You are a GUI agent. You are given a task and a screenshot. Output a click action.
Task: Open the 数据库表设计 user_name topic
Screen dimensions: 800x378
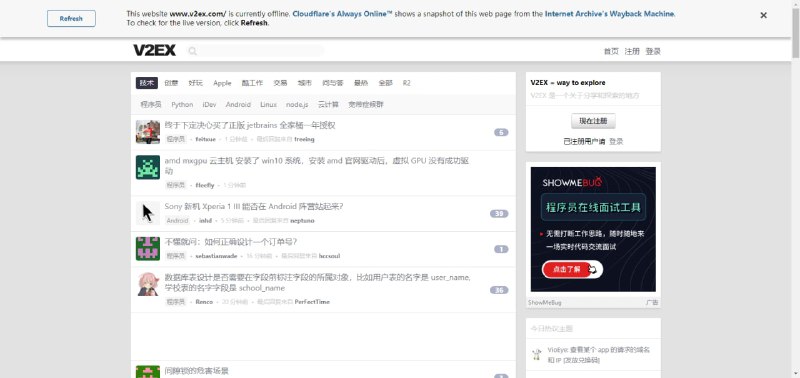point(317,283)
